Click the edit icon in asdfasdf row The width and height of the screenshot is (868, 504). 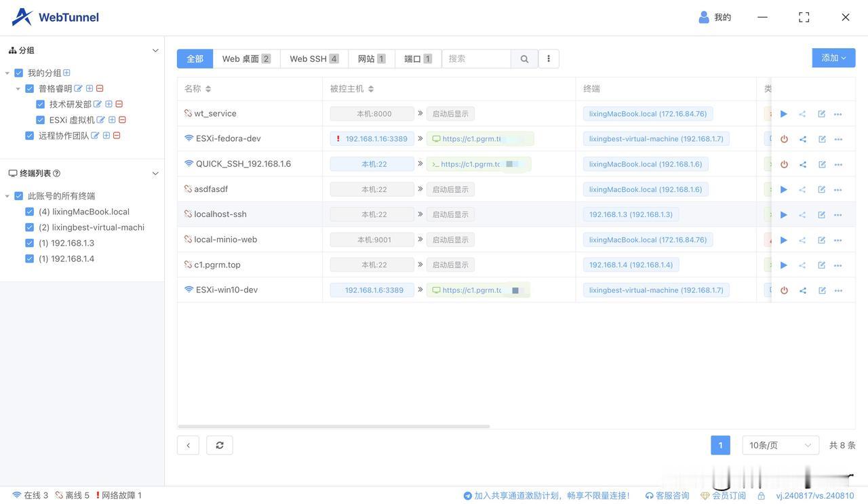tap(822, 190)
